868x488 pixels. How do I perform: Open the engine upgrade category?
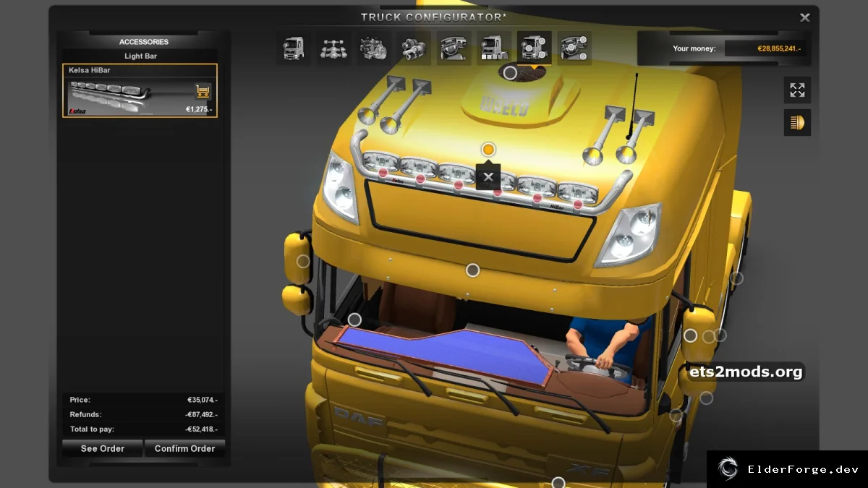pos(374,48)
